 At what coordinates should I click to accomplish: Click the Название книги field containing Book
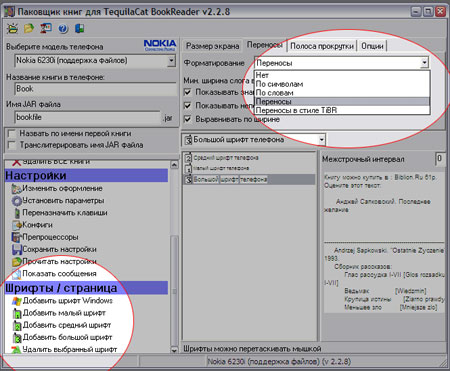pos(95,89)
